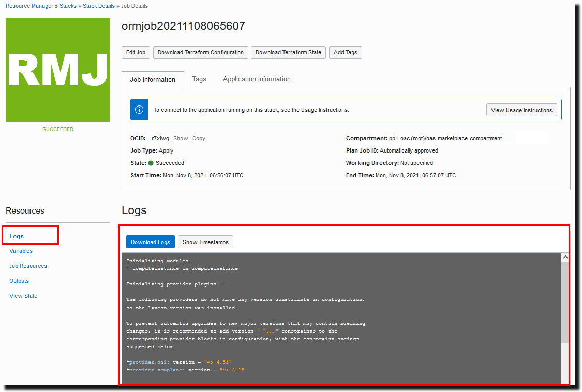
Task: Open Job Resources in sidebar
Action: coord(28,266)
